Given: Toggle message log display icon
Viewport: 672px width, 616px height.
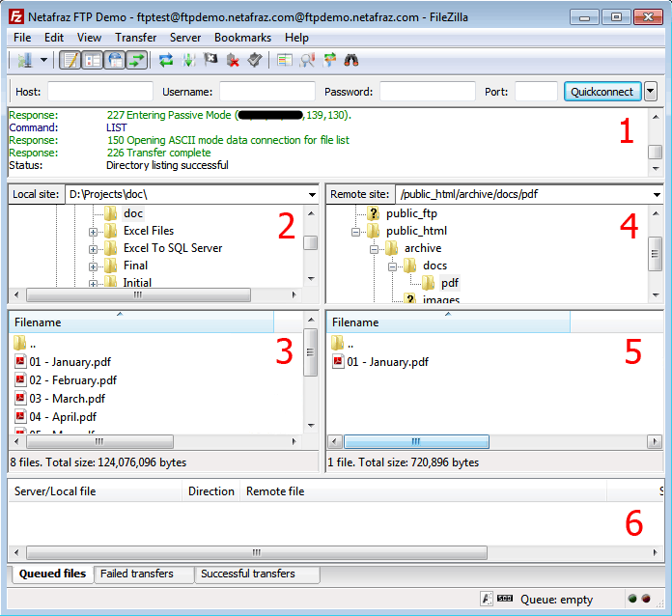Looking at the screenshot, I should 70,60.
